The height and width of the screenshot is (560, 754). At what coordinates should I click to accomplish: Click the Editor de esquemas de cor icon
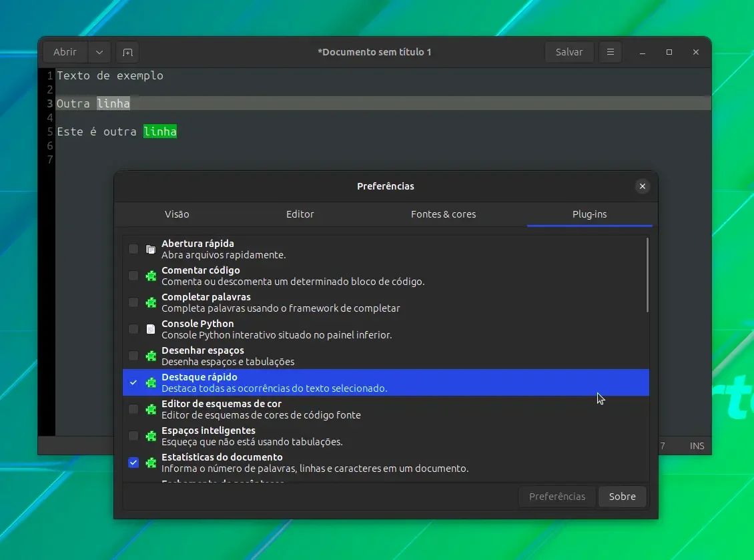coord(151,409)
